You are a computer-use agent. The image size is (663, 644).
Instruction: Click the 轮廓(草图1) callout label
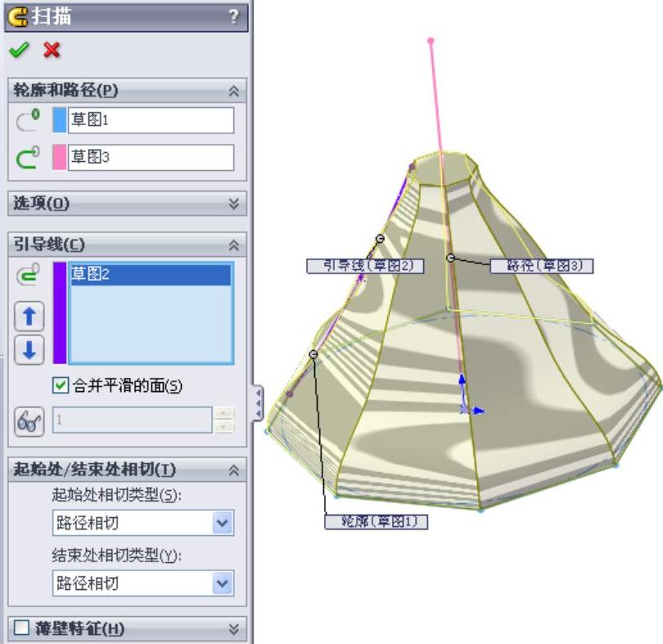pyautogui.click(x=377, y=521)
